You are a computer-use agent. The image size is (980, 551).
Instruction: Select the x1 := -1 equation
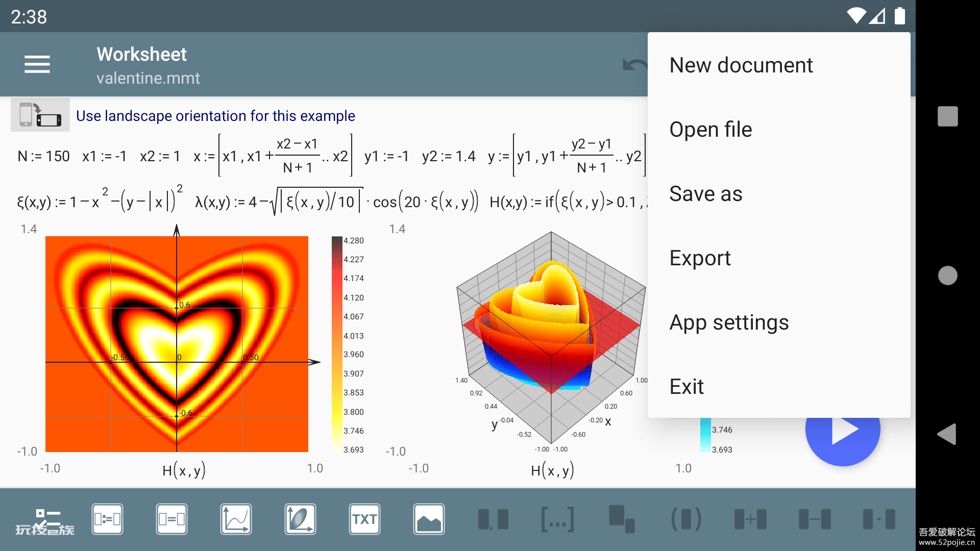click(104, 156)
